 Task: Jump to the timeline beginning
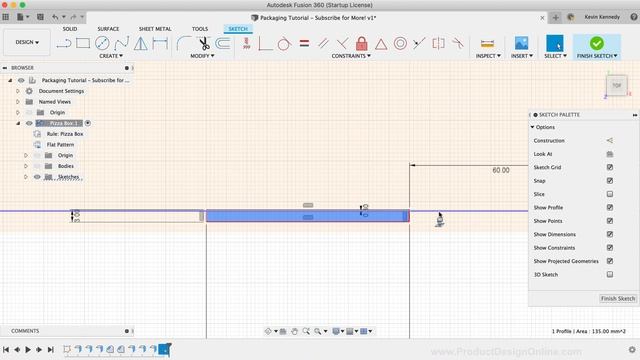[x=6, y=350]
